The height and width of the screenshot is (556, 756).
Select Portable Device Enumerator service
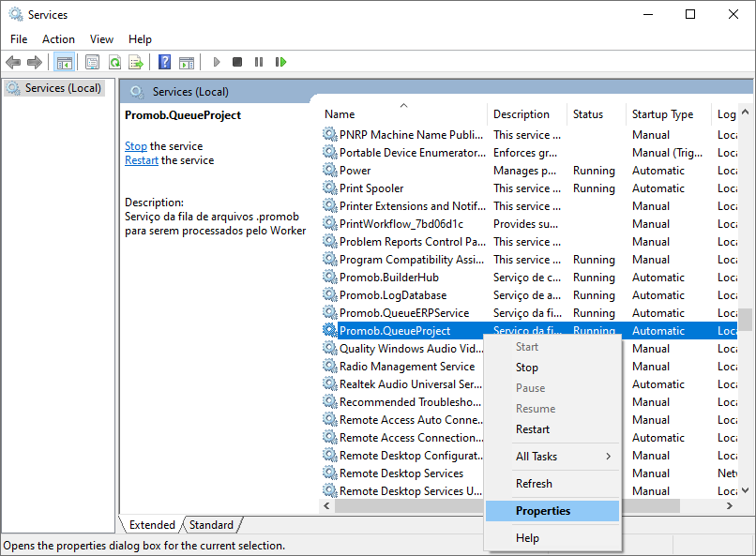click(529, 152)
